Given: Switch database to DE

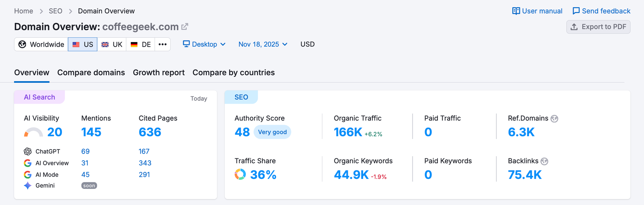Looking at the screenshot, I should (141, 44).
